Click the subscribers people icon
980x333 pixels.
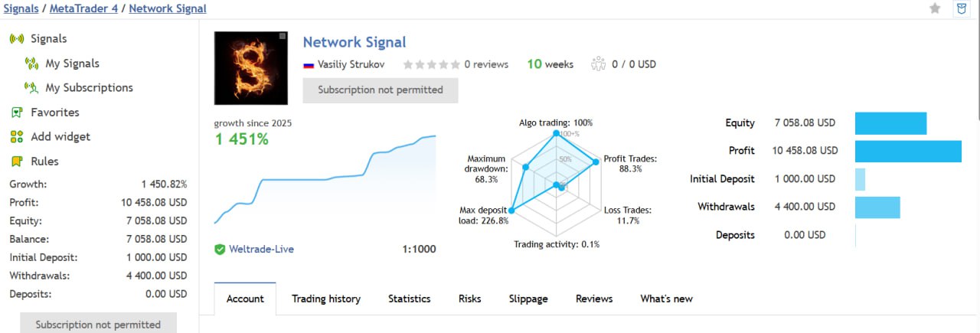[598, 64]
